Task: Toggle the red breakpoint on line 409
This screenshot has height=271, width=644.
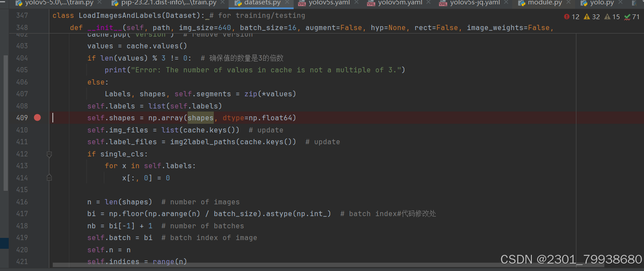Action: click(x=37, y=117)
